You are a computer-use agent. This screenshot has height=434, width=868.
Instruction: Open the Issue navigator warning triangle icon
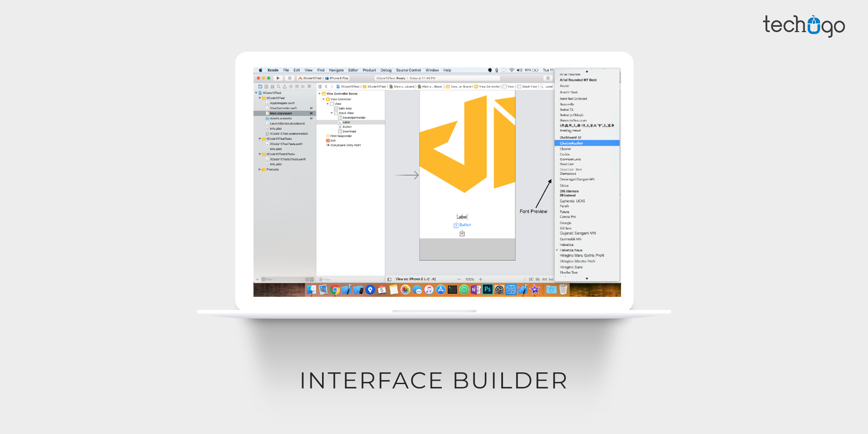(x=285, y=86)
